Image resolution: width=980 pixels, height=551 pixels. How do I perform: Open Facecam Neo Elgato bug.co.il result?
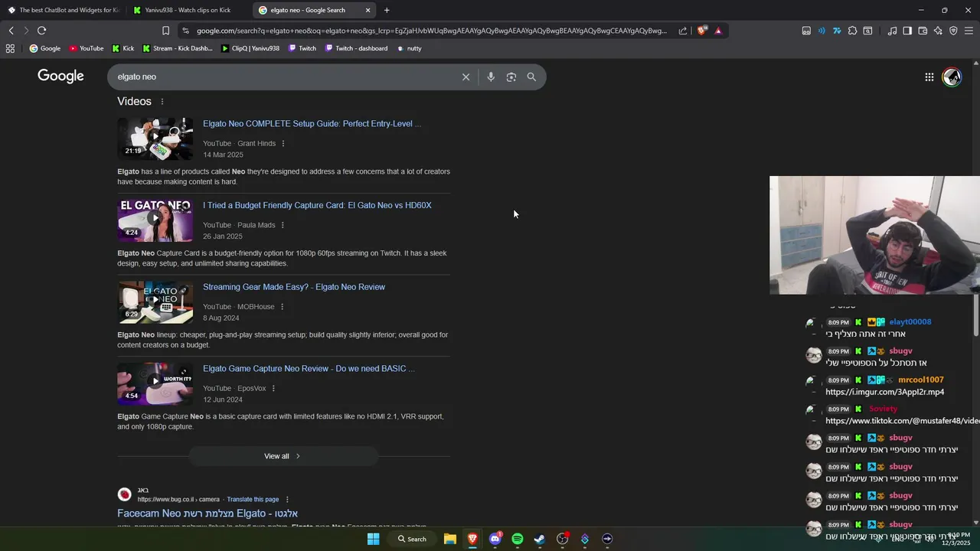tap(207, 514)
